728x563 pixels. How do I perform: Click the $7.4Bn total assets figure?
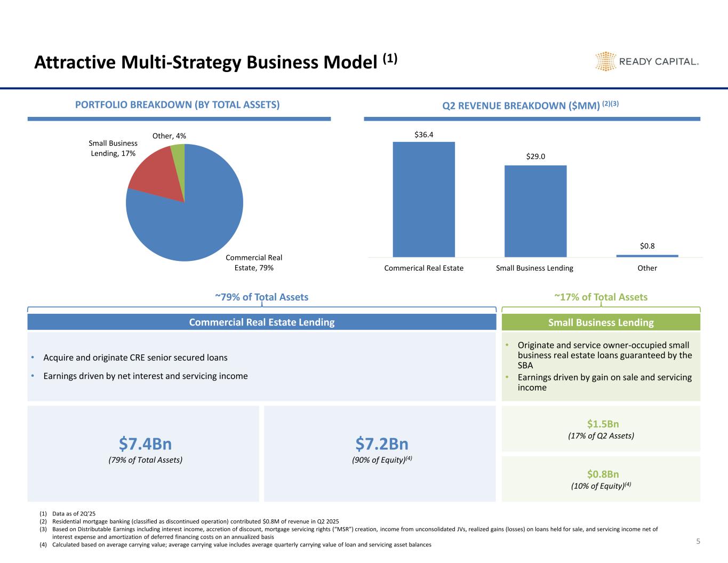(x=145, y=444)
